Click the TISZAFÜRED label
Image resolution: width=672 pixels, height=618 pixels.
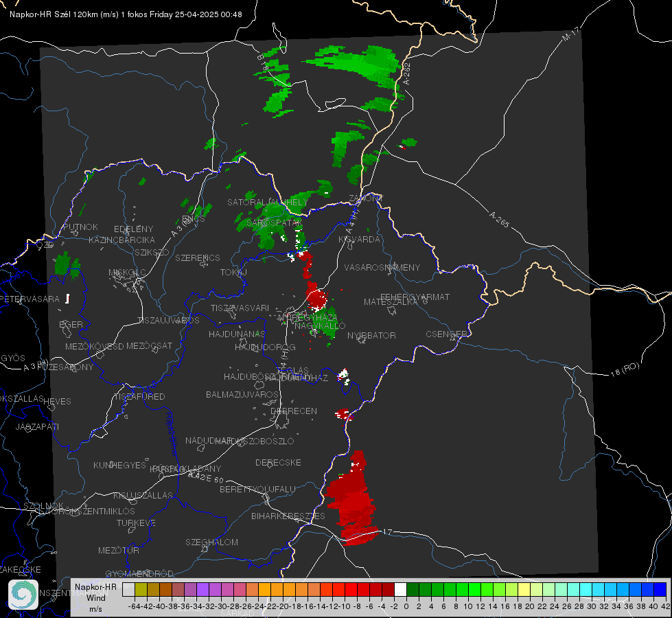pos(139,397)
